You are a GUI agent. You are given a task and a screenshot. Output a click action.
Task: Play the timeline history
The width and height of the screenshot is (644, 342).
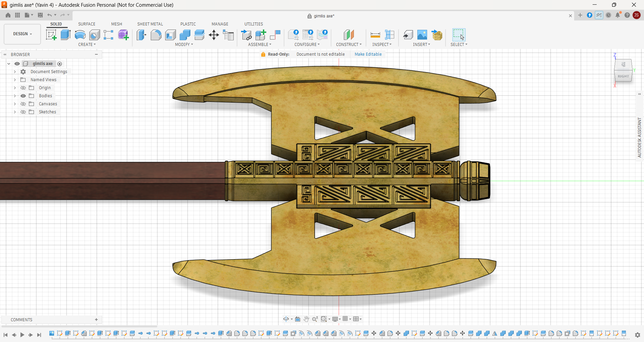tap(22, 335)
